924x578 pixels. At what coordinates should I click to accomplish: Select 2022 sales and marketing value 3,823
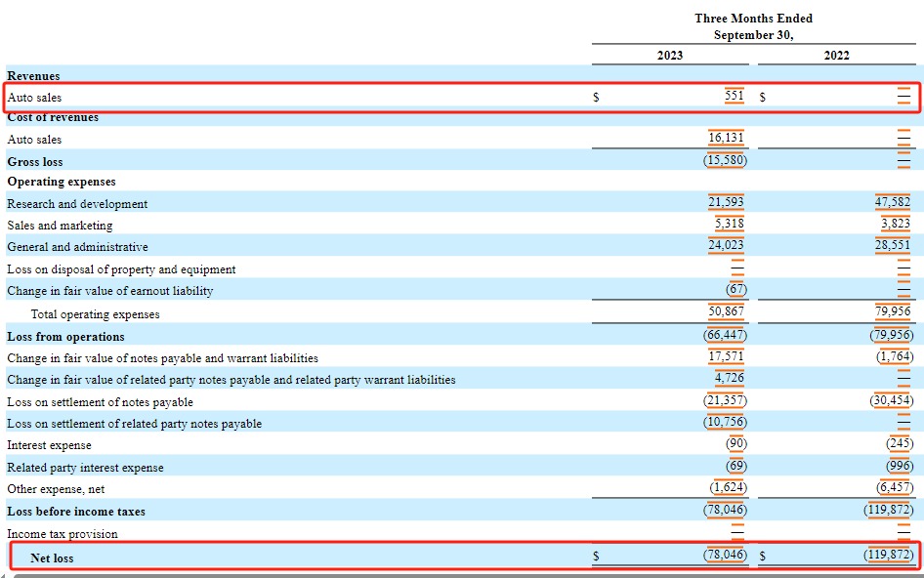pos(895,224)
